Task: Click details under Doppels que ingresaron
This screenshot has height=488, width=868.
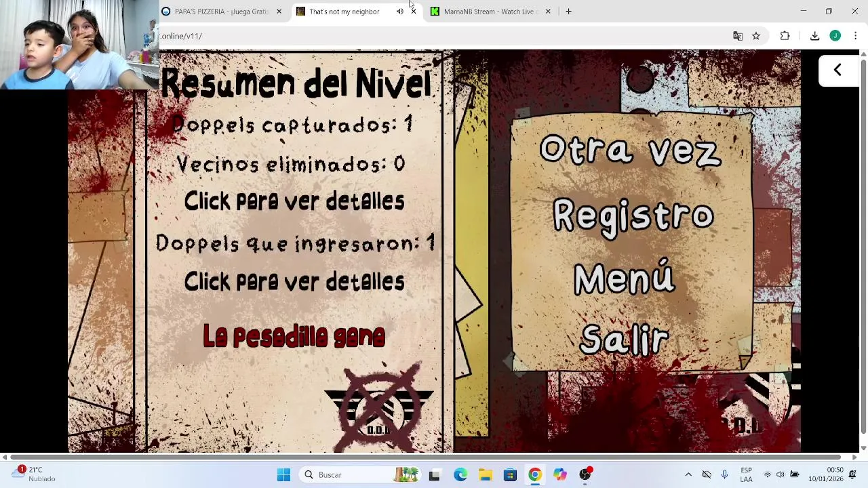Action: point(294,282)
